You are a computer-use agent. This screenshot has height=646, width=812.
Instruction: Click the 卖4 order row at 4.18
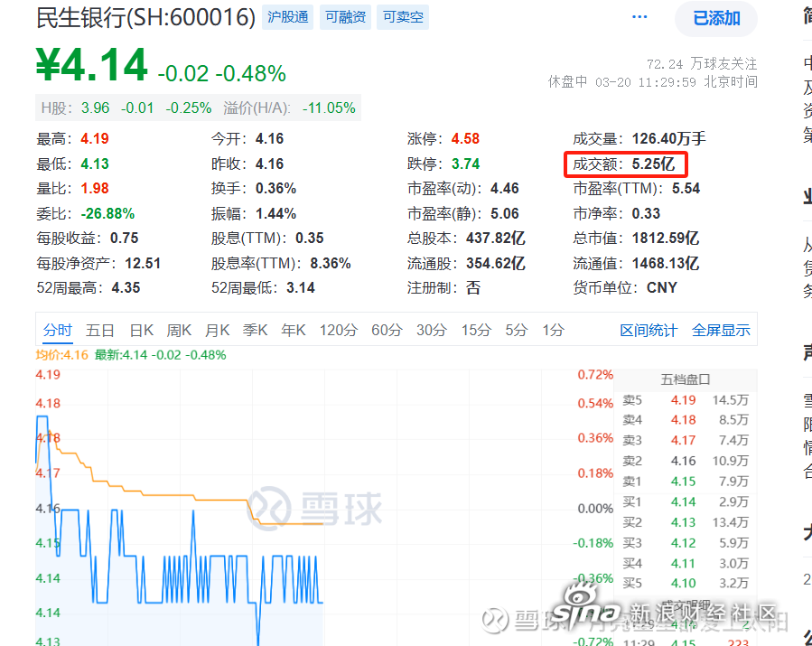click(686, 419)
